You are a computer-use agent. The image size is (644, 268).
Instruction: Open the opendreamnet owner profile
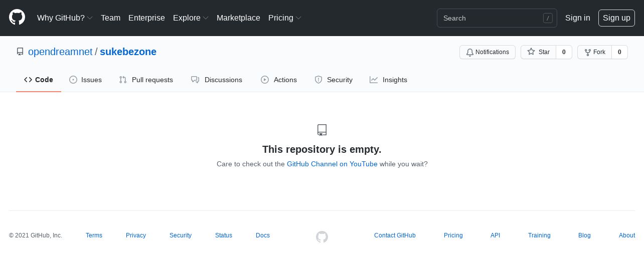pos(60,52)
